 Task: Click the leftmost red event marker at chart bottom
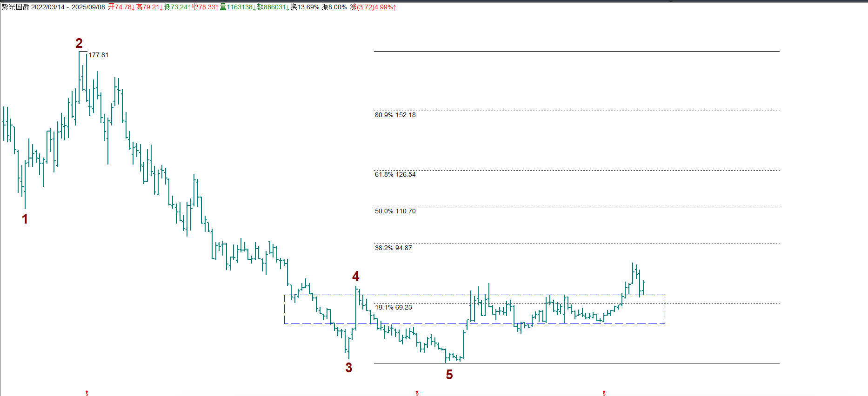point(87,393)
